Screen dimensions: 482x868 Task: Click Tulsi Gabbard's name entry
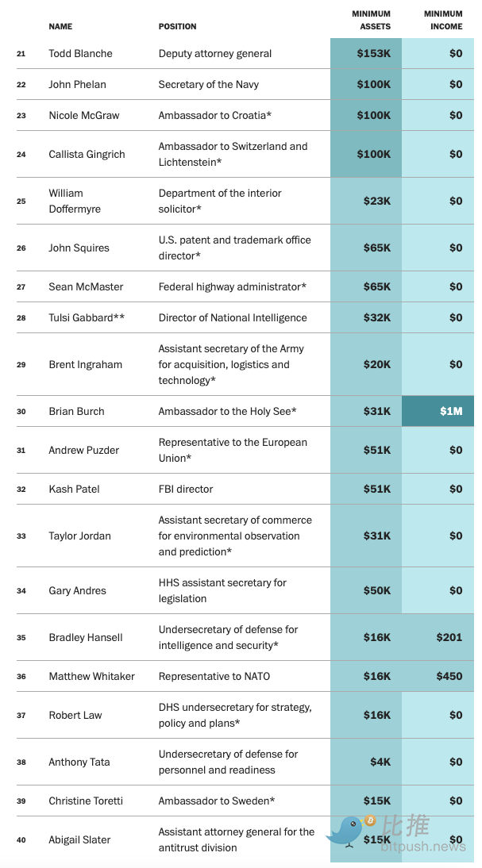point(87,317)
